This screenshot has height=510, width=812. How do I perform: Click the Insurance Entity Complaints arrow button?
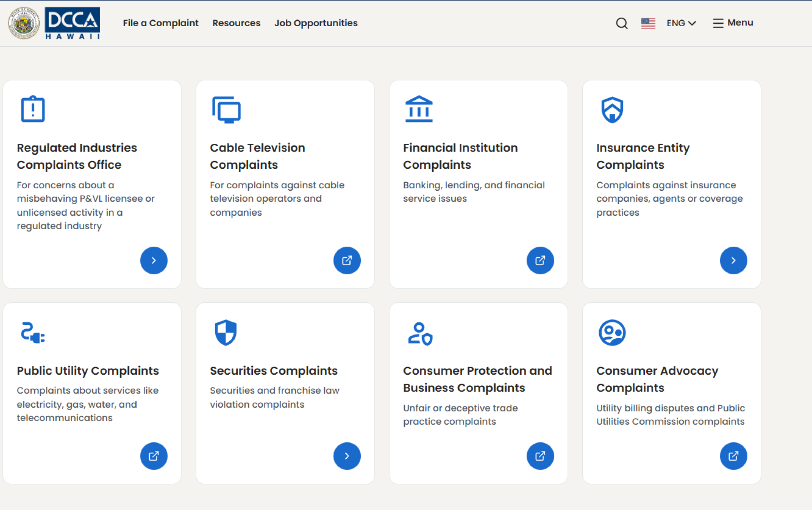pos(733,260)
